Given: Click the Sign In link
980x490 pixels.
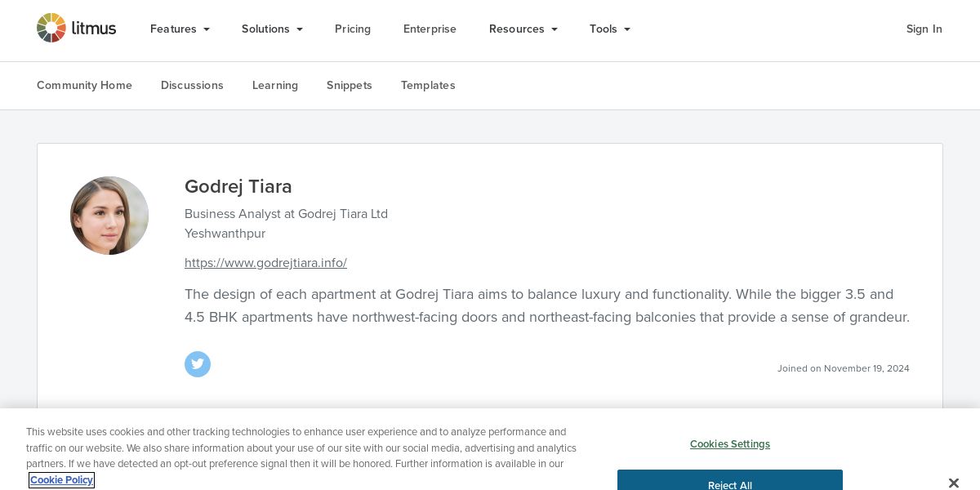Looking at the screenshot, I should click(x=924, y=29).
